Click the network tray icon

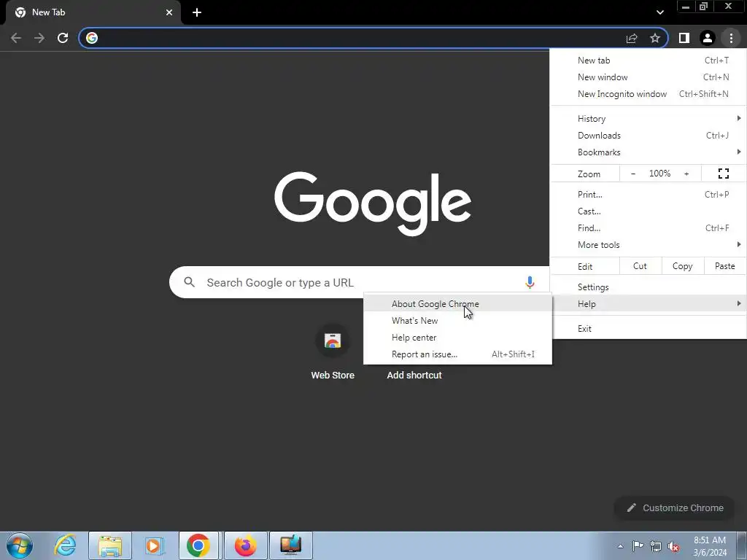click(656, 546)
